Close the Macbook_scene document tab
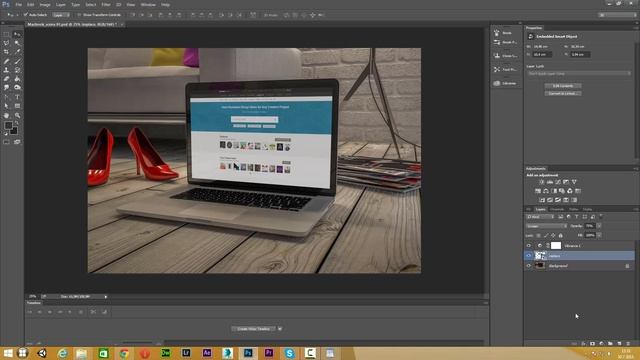640x360 pixels. (122, 24)
